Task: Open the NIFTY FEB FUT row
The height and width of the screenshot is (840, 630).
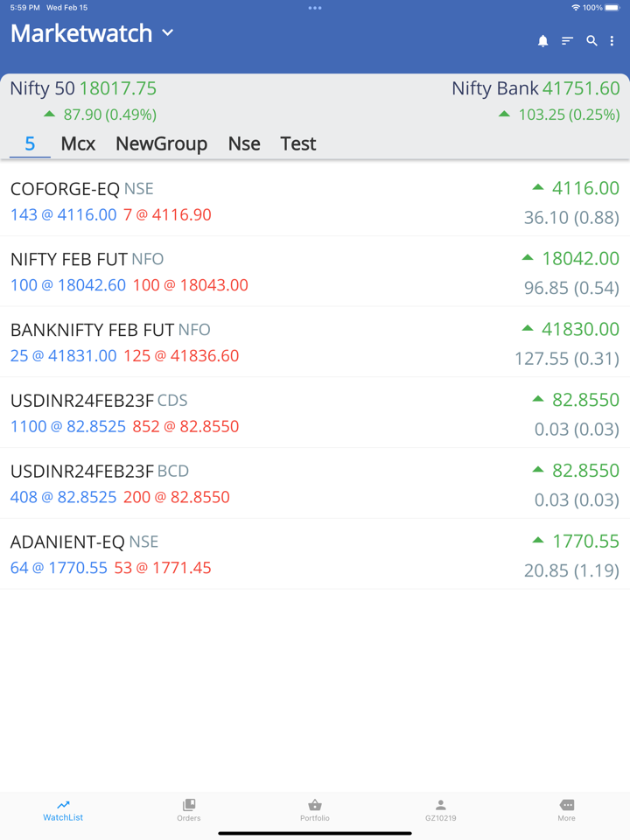Action: [x=315, y=272]
